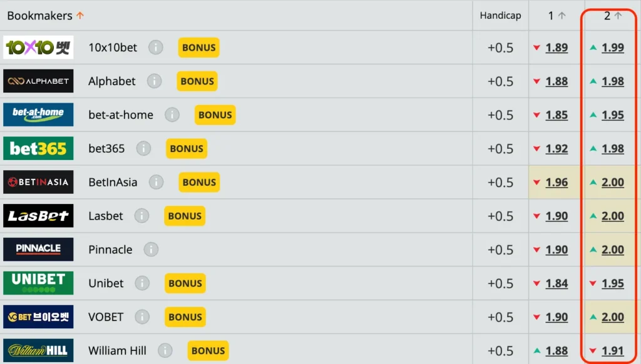Click the VOBET BONUS button

tap(185, 317)
